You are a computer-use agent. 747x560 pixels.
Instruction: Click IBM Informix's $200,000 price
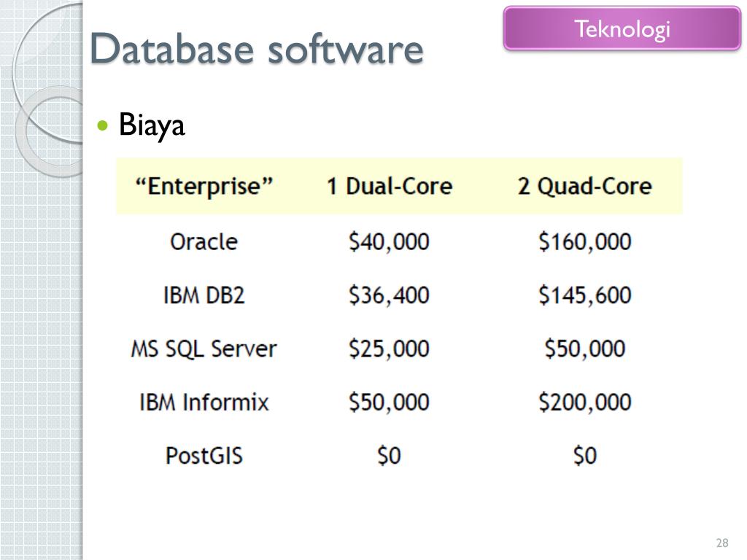tap(584, 402)
